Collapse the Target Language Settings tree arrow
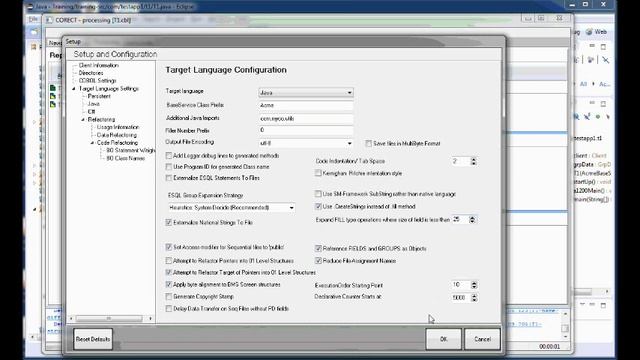Viewport: 640px width, 360px height. click(x=74, y=89)
